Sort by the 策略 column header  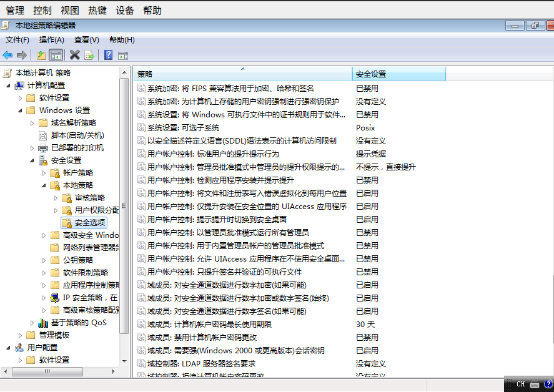tap(243, 74)
